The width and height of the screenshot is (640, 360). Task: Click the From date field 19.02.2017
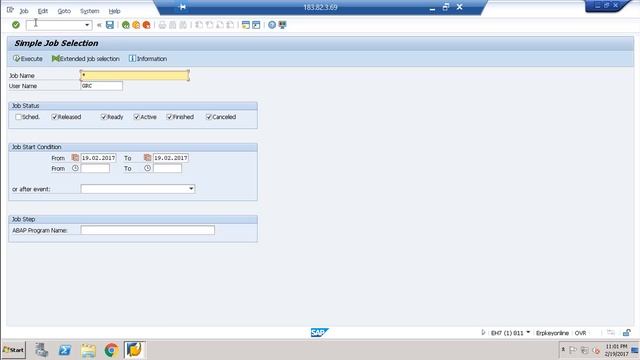click(98, 158)
